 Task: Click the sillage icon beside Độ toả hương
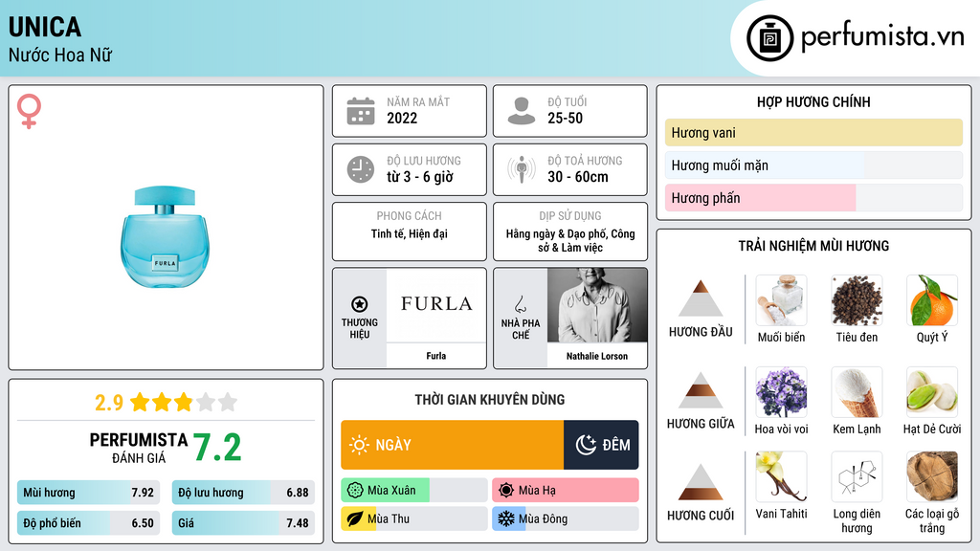pyautogui.click(x=522, y=169)
